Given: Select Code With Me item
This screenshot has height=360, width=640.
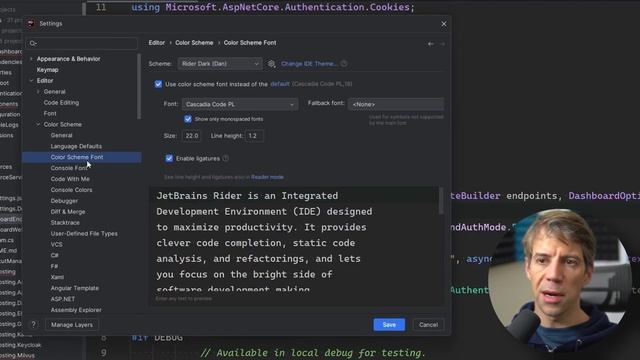Looking at the screenshot, I should click(70, 179).
